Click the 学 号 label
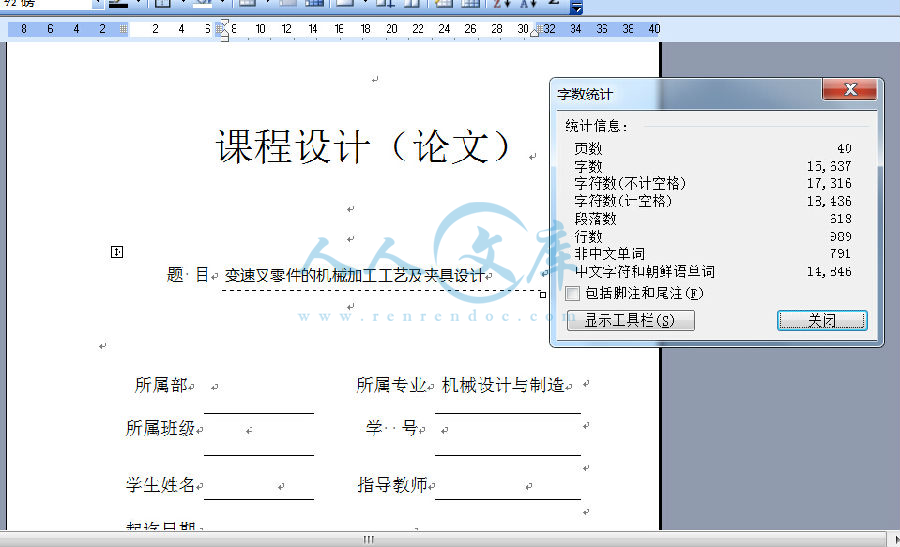Viewport: 900px width, 547px height. 391,428
